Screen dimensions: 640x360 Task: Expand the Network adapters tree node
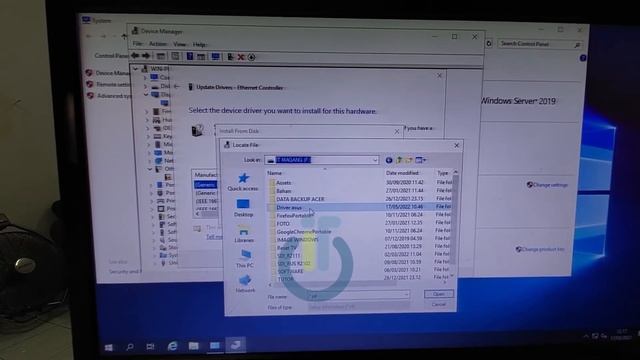150,161
